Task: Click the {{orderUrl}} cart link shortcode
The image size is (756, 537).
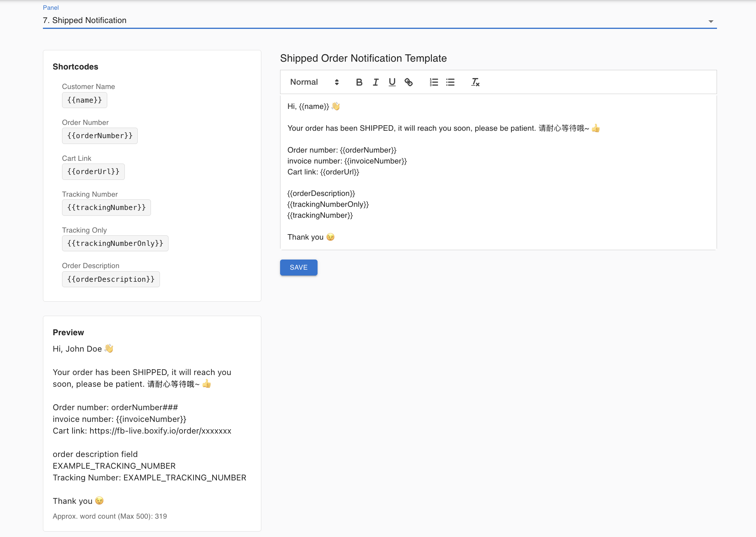Action: (x=93, y=172)
